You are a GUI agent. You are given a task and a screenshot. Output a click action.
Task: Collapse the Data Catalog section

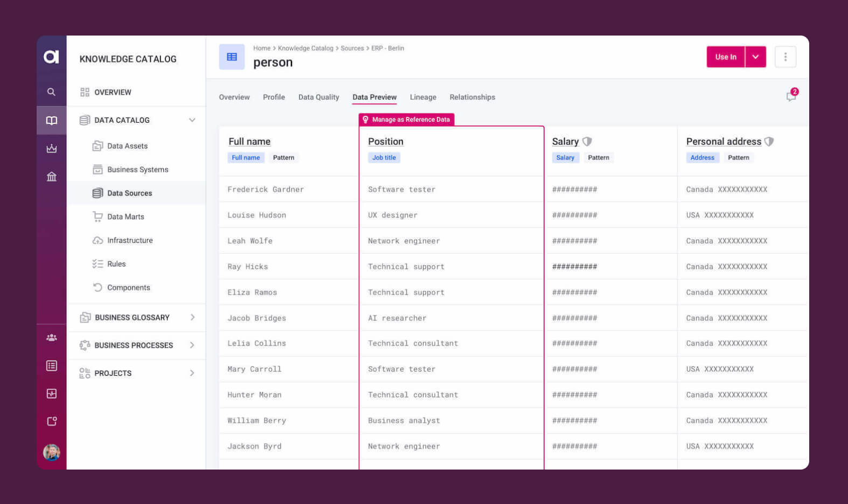tap(192, 120)
